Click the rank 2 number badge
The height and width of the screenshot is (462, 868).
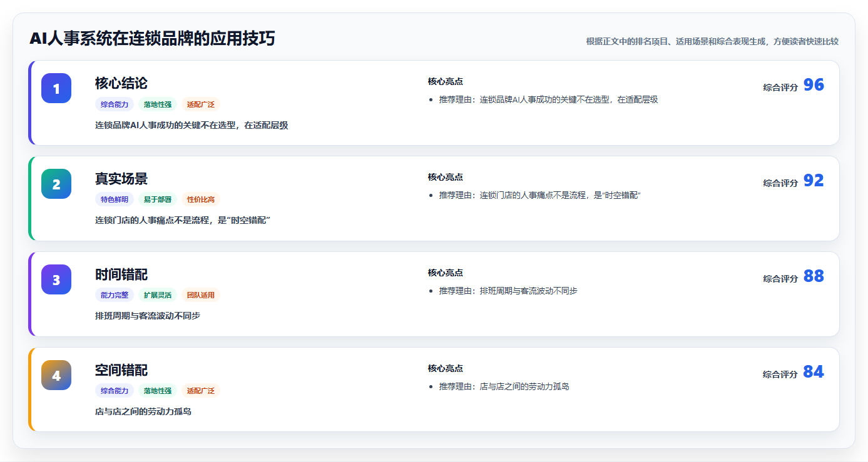[x=56, y=184]
